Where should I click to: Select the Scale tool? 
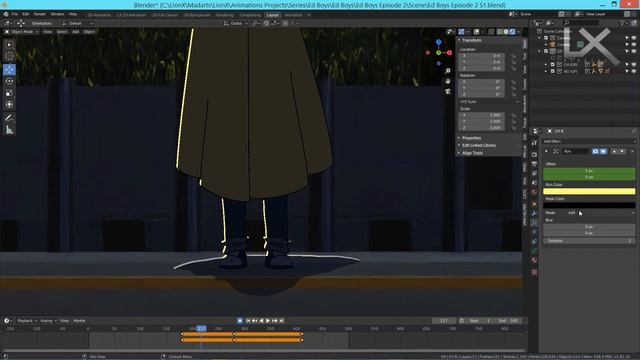point(9,93)
